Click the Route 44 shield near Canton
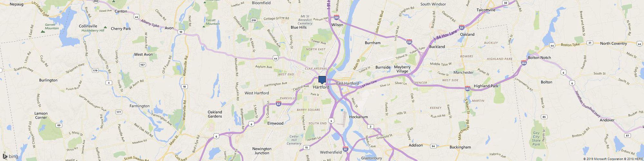This screenshot has height=161, width=644. [x=137, y=16]
